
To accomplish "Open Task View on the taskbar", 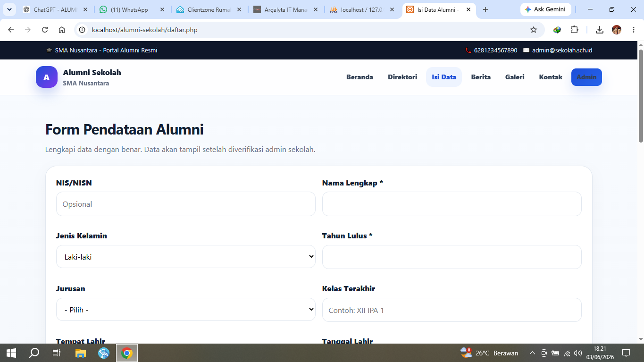I will point(57,353).
